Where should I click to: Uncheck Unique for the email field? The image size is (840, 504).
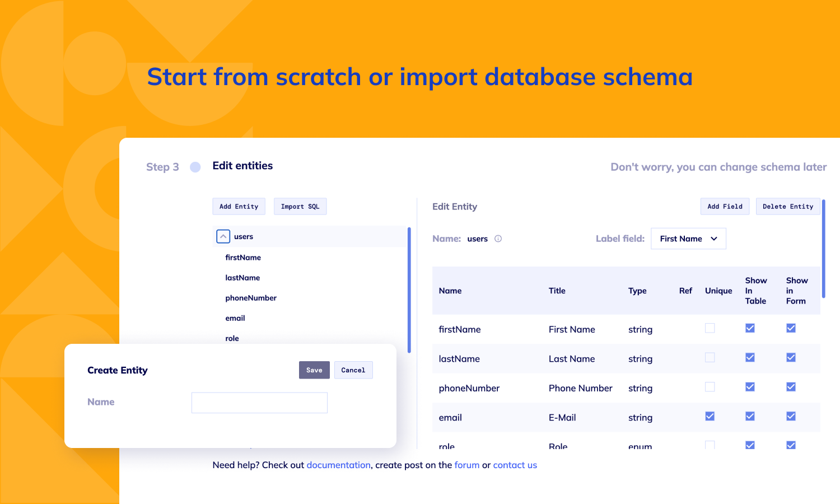[x=710, y=416]
